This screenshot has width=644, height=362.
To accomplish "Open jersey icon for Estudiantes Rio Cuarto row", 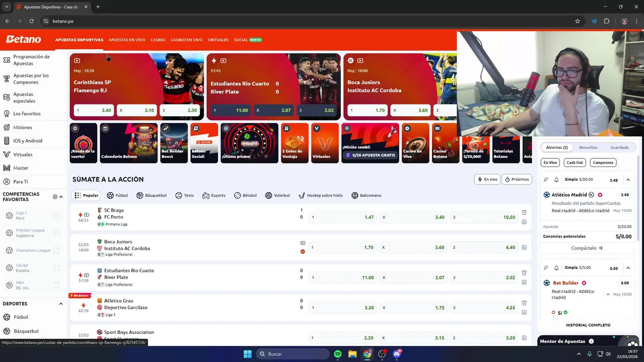I will pos(524,273).
